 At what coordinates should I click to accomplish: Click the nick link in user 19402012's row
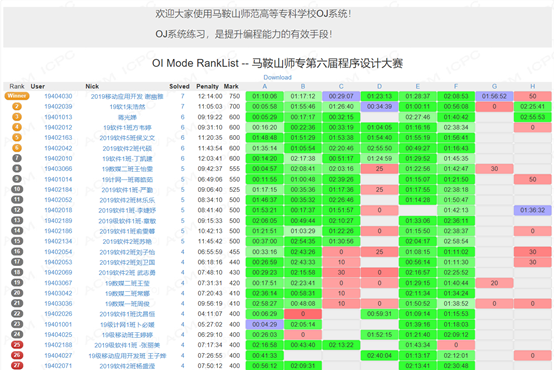(x=127, y=128)
